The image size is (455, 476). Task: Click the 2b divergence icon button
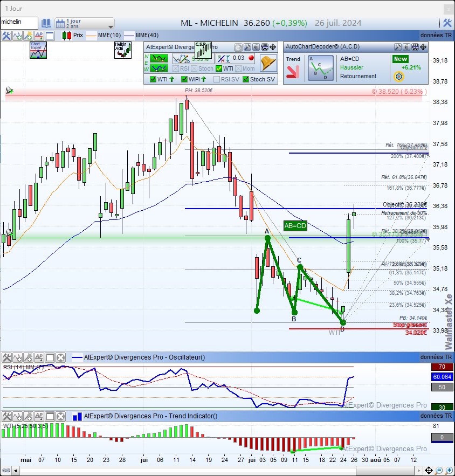[181, 59]
